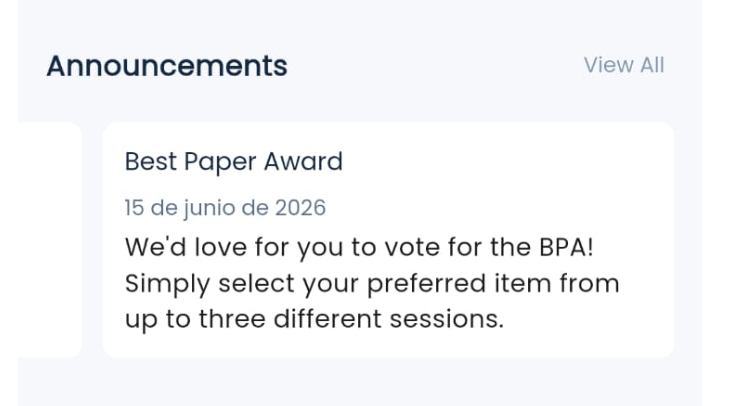Click the word "All" in View All
739x406 pixels.
[652, 65]
